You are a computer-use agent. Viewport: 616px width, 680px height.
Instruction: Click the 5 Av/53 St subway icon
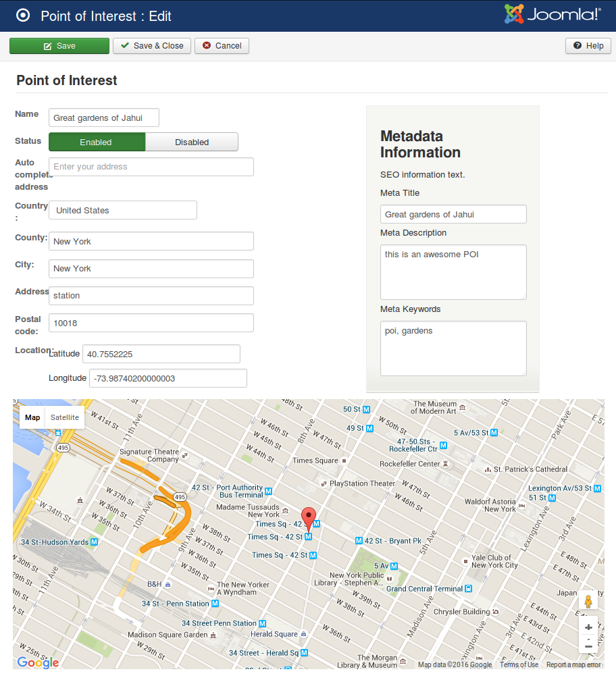(494, 433)
